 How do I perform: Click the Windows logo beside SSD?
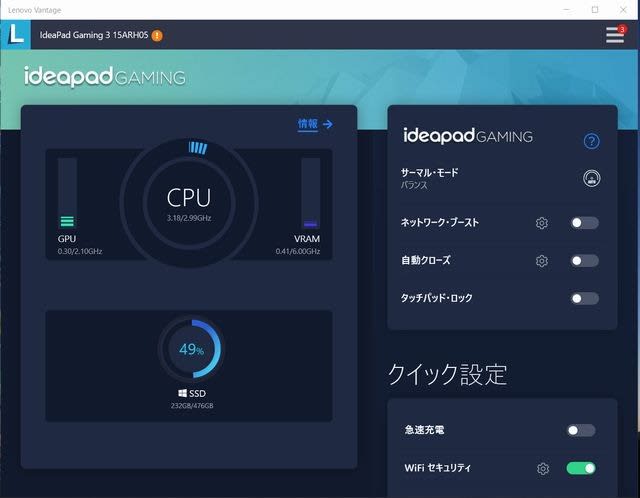tap(182, 393)
